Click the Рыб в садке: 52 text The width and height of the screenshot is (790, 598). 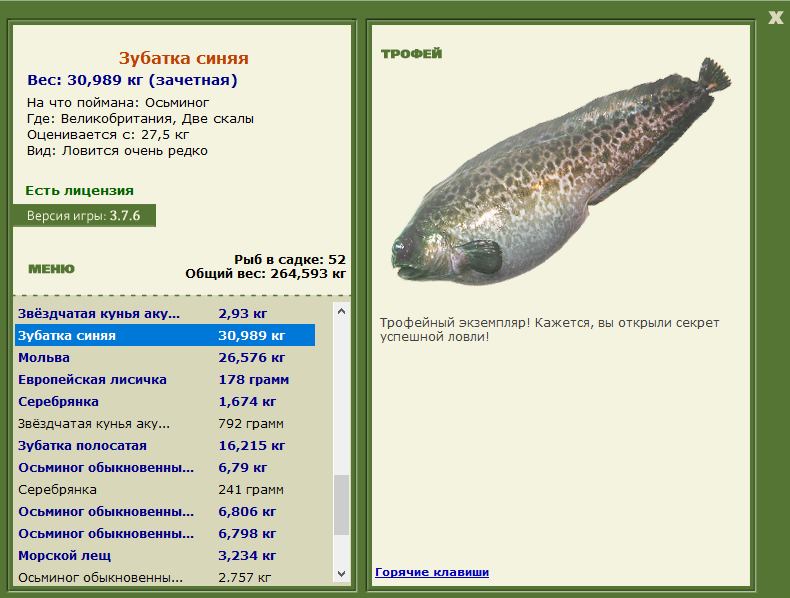pos(290,259)
